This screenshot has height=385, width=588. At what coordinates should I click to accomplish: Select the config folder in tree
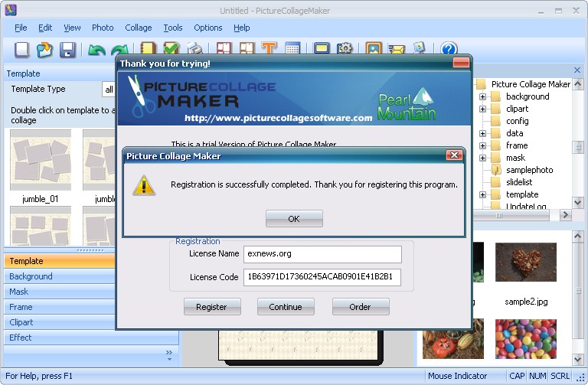click(518, 121)
